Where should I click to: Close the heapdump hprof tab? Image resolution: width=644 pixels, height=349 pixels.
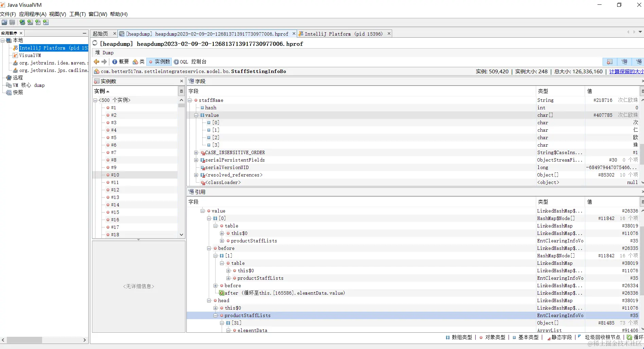[x=294, y=34]
